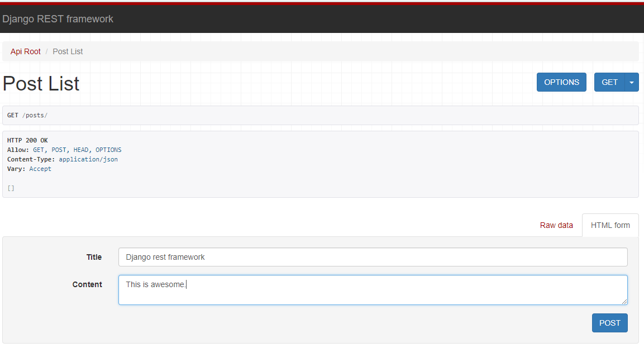Select the 'GET /posts/' request line

point(27,116)
